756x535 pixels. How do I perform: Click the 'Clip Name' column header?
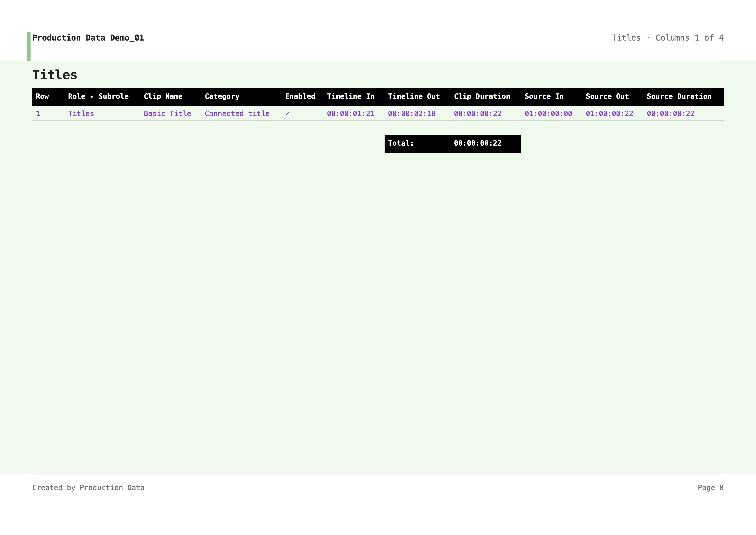point(163,96)
